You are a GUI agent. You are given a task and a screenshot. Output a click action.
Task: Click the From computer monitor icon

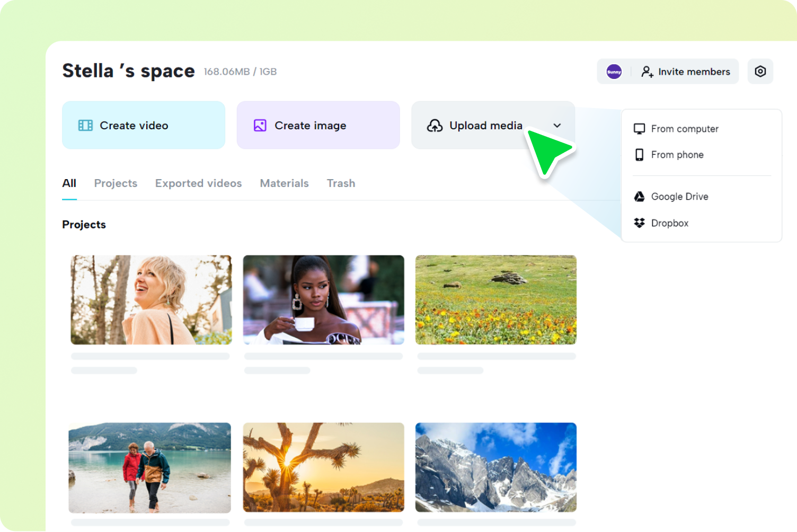pos(640,129)
